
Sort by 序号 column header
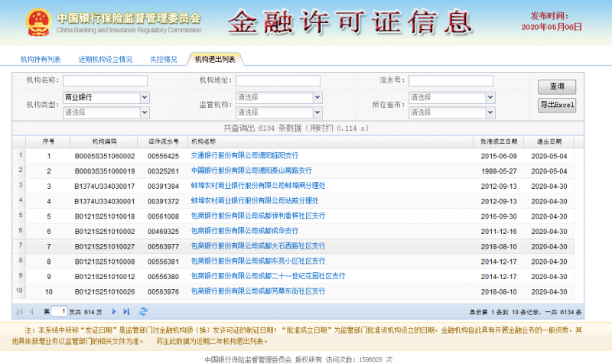pos(48,141)
